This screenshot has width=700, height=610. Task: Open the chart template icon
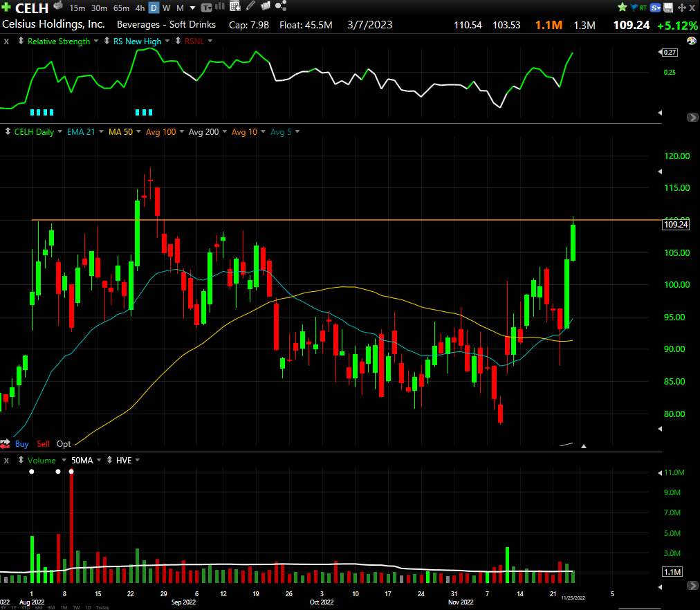(x=206, y=8)
